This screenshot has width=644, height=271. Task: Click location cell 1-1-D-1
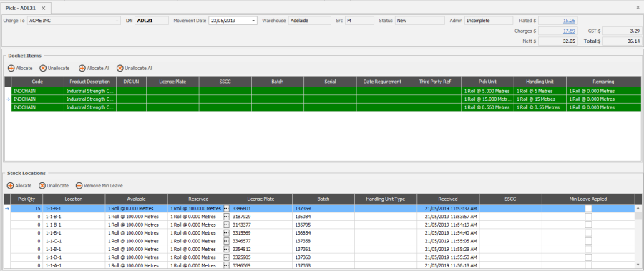pos(74,257)
